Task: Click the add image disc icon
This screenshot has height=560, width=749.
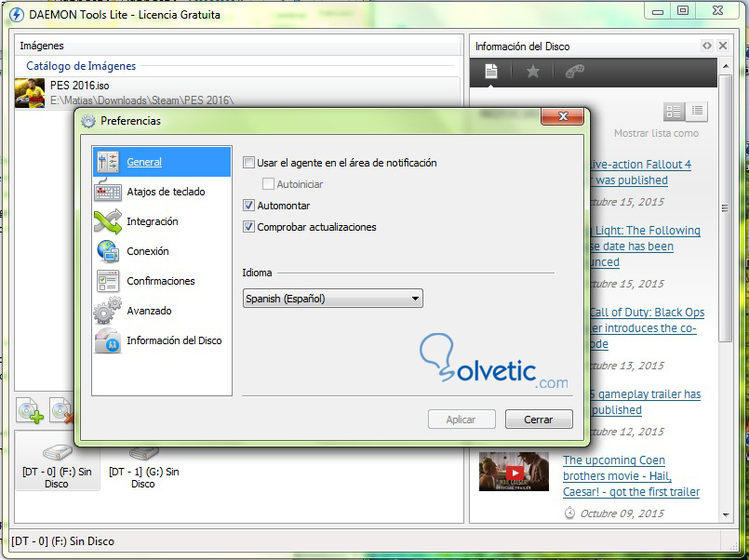Action: [30, 410]
